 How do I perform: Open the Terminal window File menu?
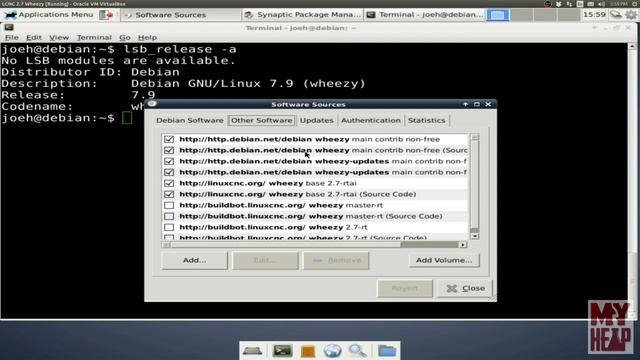11,38
